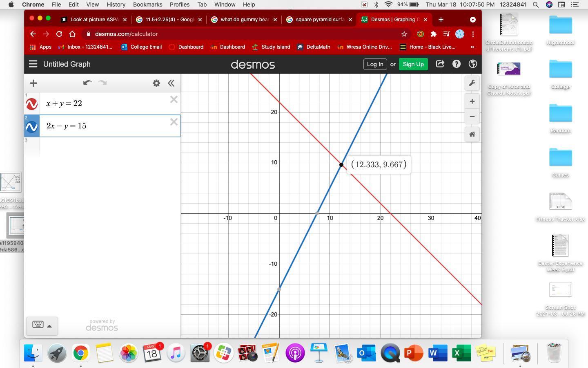The width and height of the screenshot is (588, 368).
Task: Click the Share Graph icon
Action: click(440, 64)
